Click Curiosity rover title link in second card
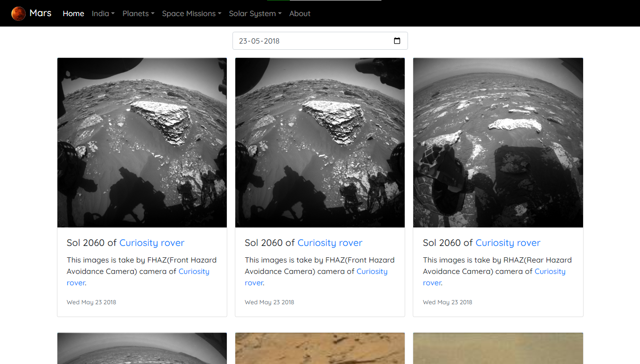Viewport: 640px width, 364px height. [330, 243]
